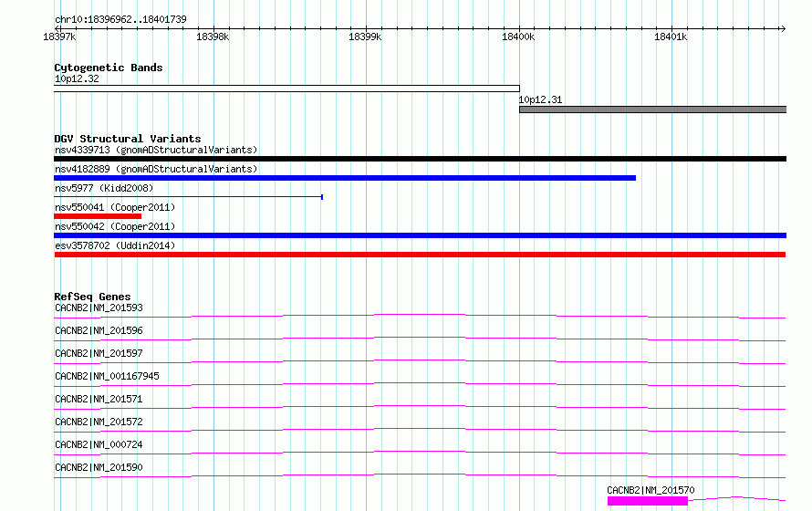Open CACNB2|NM_000724 transcript
Viewport: 812px width, 511px height.
tap(99, 444)
